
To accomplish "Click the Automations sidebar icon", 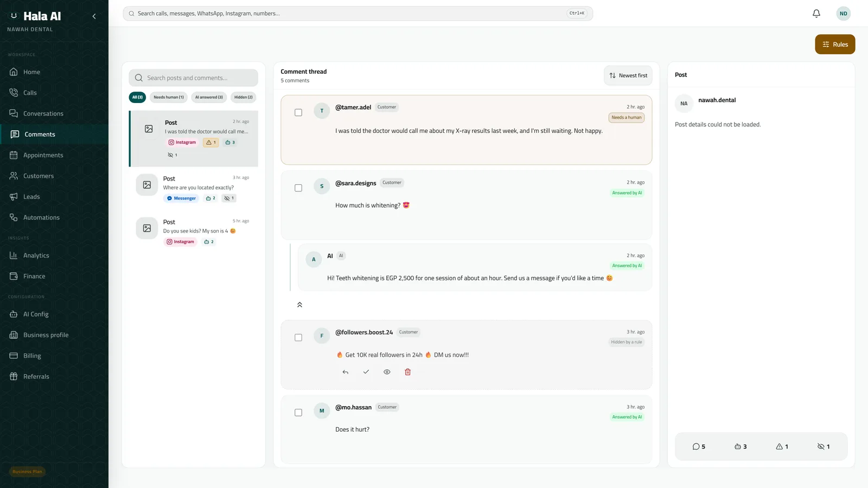I will [14, 217].
